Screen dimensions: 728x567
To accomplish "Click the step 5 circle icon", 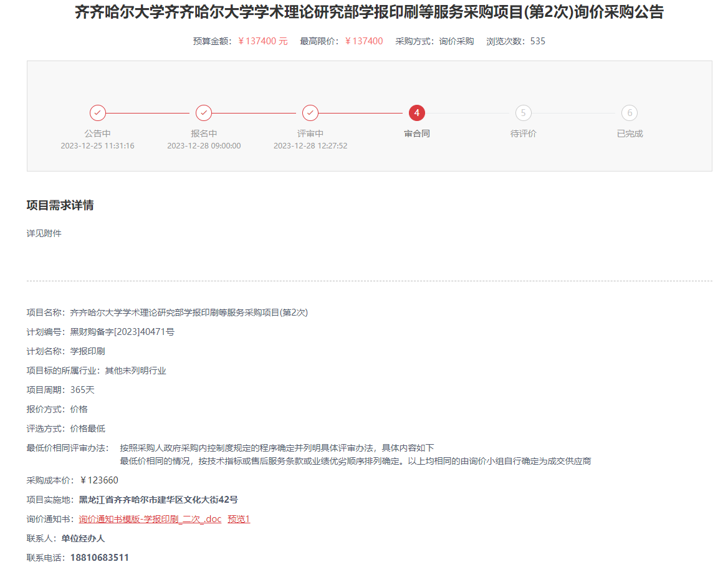I will 524,113.
